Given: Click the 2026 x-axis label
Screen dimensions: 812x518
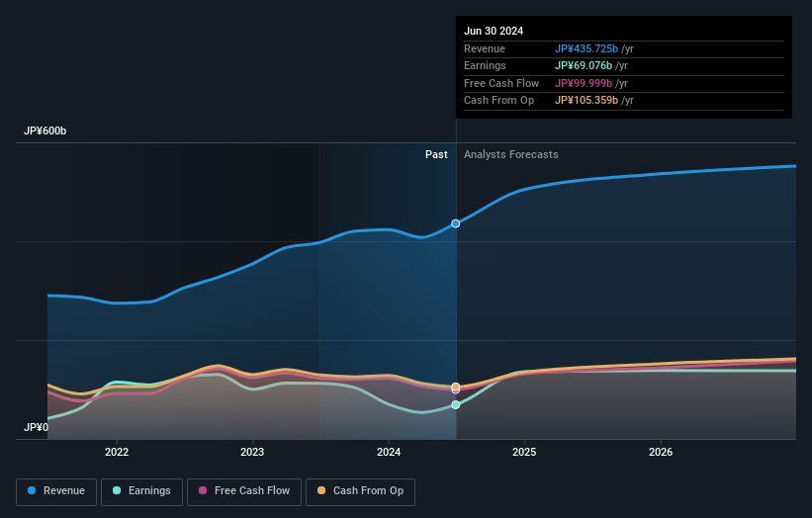Looking at the screenshot, I should [661, 452].
